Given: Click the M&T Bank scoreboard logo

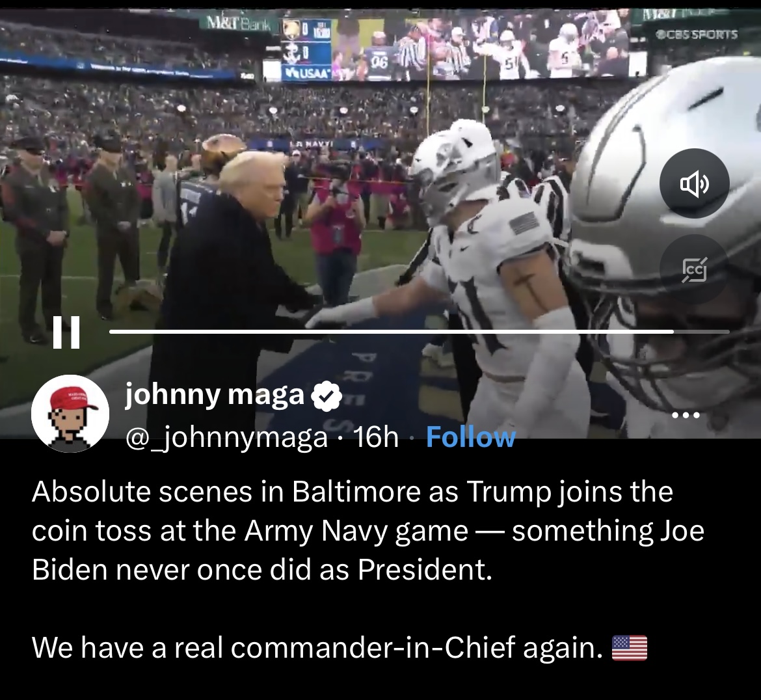Looking at the screenshot, I should (x=238, y=23).
